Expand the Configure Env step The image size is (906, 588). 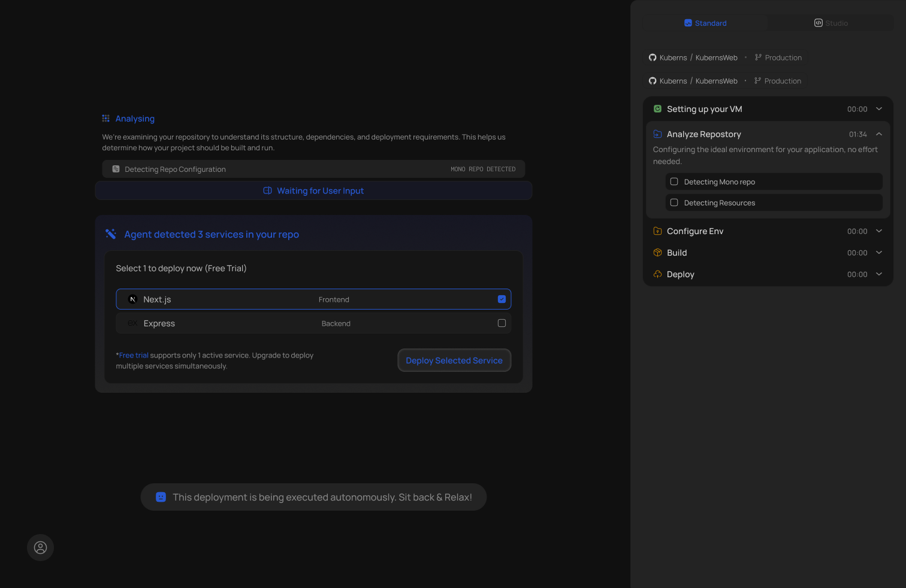point(879,231)
